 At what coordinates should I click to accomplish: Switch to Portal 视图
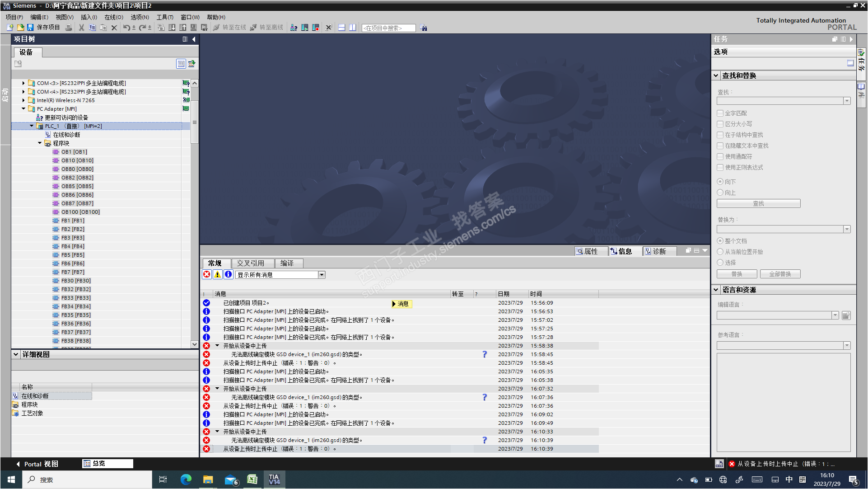click(x=37, y=464)
